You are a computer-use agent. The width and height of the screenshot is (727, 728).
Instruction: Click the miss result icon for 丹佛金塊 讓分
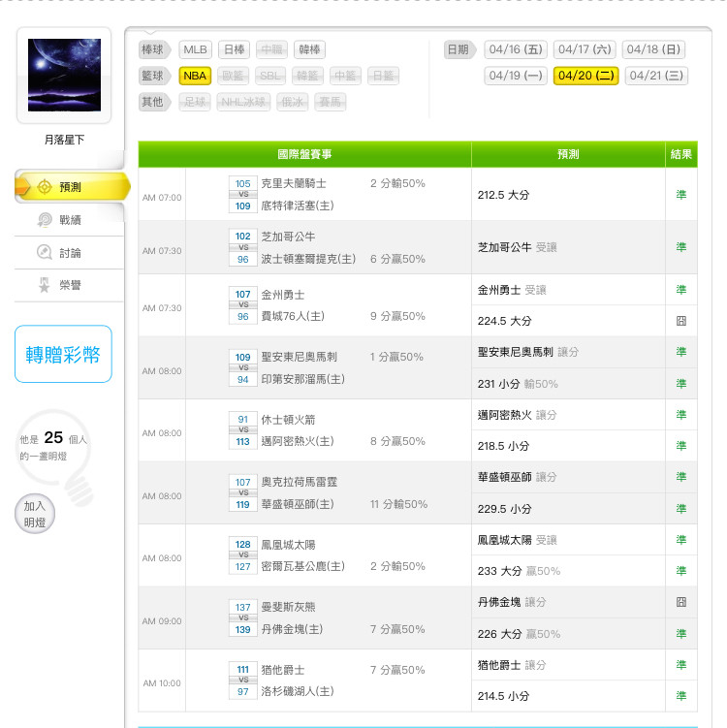(x=681, y=602)
